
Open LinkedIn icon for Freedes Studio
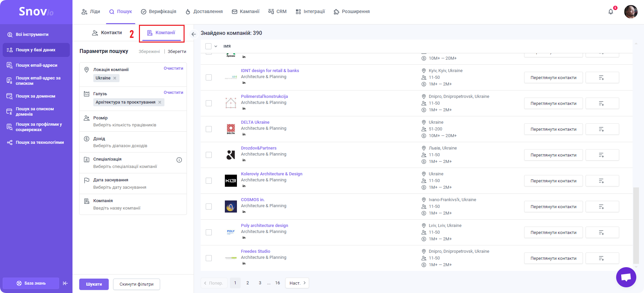click(x=244, y=263)
